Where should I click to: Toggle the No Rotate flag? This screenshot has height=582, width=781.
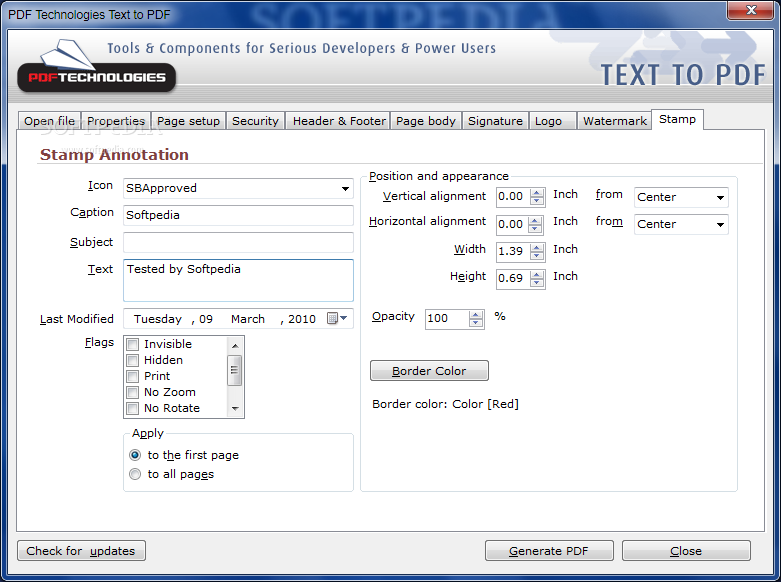(x=132, y=409)
